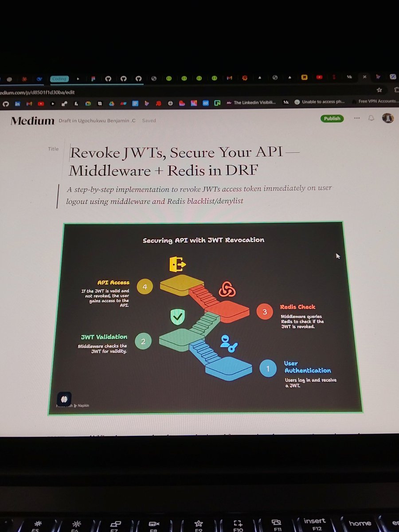Open 'The Linkedin Visibili...' bookmark
The height and width of the screenshot is (532, 399).
251,102
